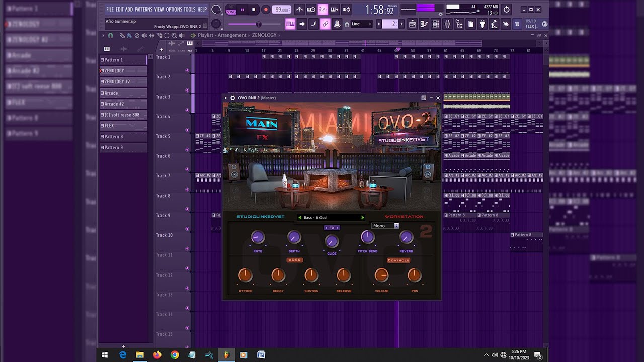Open the Playlist options menu arrow
644x362 pixels.
click(103, 36)
